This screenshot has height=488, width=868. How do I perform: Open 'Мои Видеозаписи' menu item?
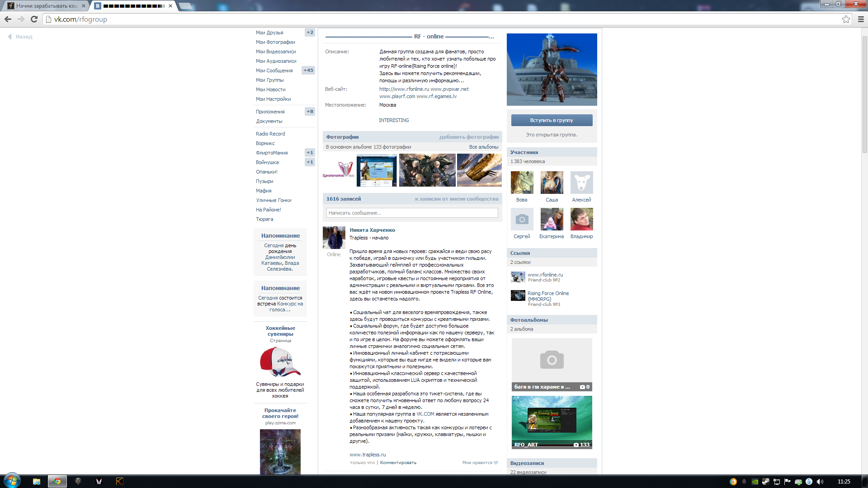point(276,52)
